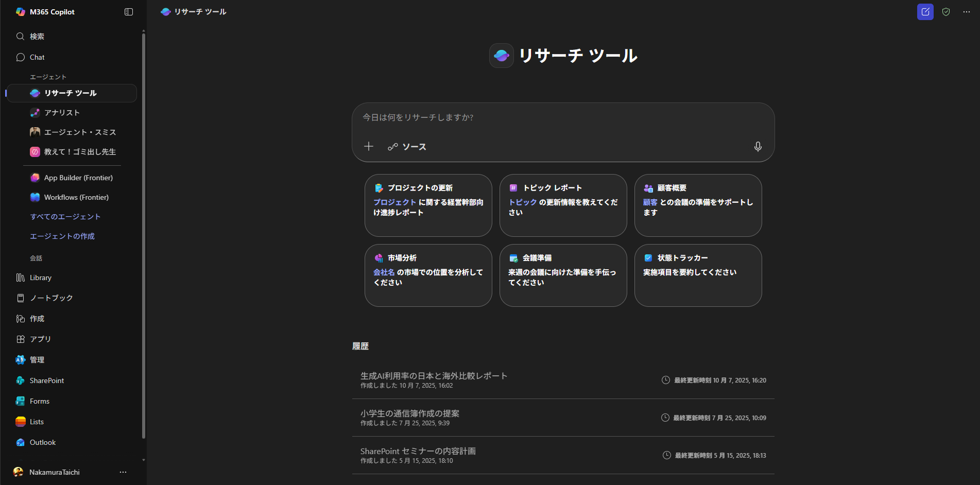Click the new chat compose icon
980x485 pixels.
click(x=925, y=12)
